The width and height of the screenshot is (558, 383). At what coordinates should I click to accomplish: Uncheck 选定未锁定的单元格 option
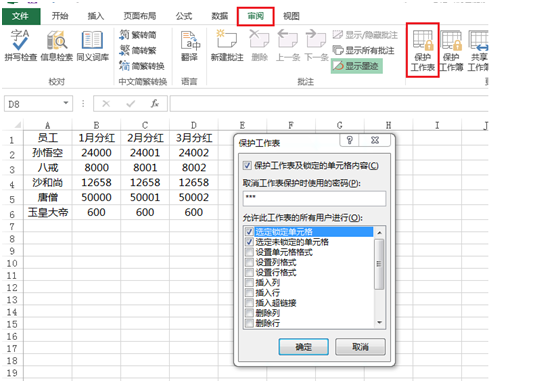249,242
